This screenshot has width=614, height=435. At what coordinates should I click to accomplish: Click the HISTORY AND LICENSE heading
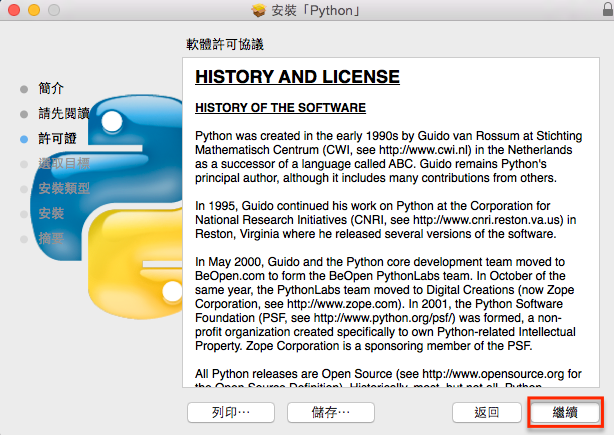pos(297,77)
